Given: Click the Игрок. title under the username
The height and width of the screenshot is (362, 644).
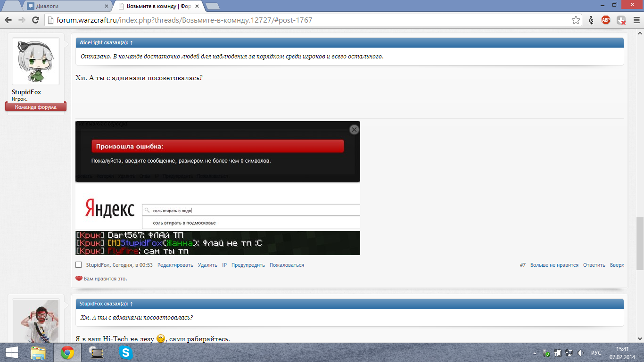Looking at the screenshot, I should coord(20,99).
